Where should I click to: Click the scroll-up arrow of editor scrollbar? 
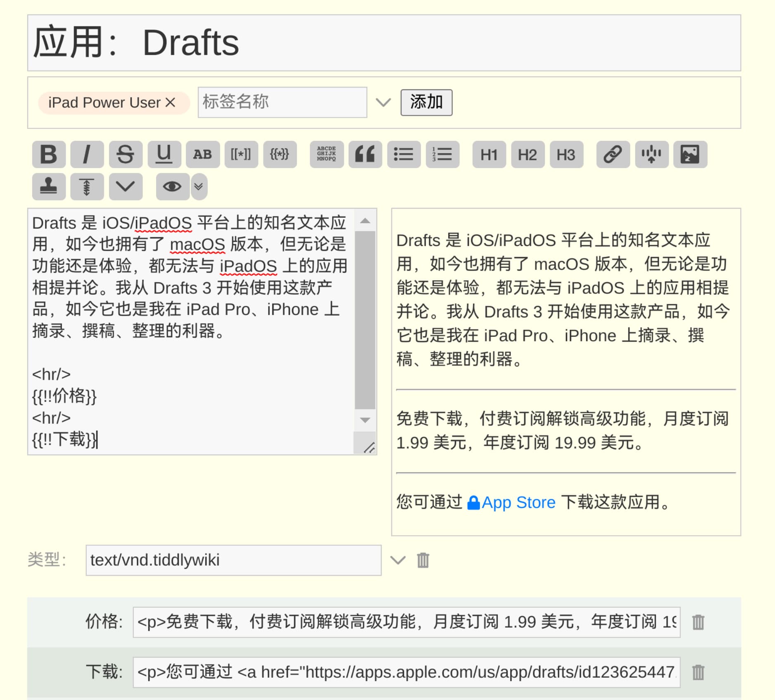click(365, 221)
